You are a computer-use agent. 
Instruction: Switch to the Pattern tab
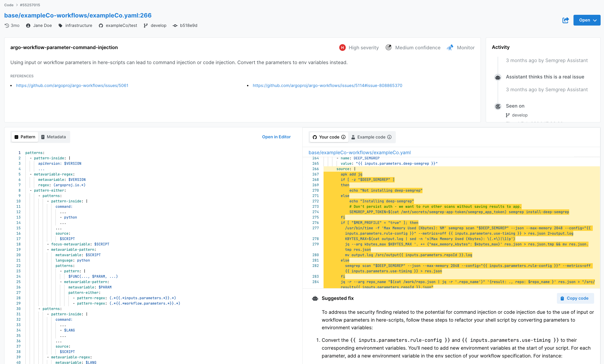tap(25, 137)
